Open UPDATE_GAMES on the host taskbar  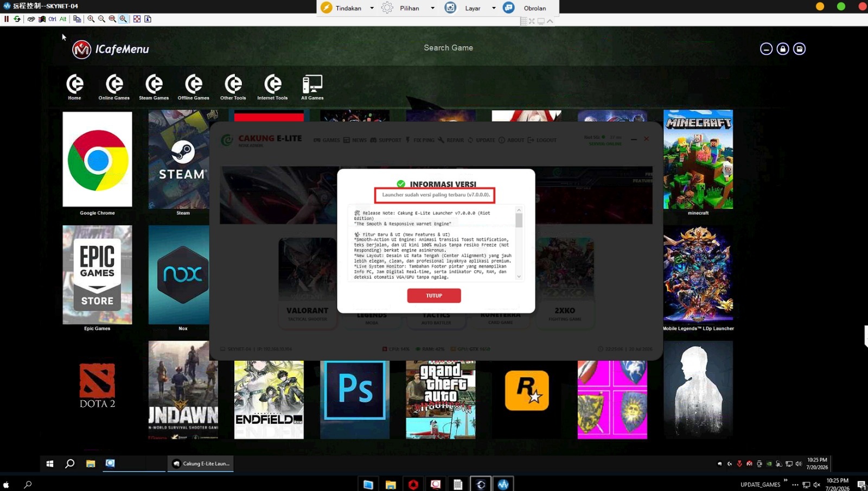760,484
